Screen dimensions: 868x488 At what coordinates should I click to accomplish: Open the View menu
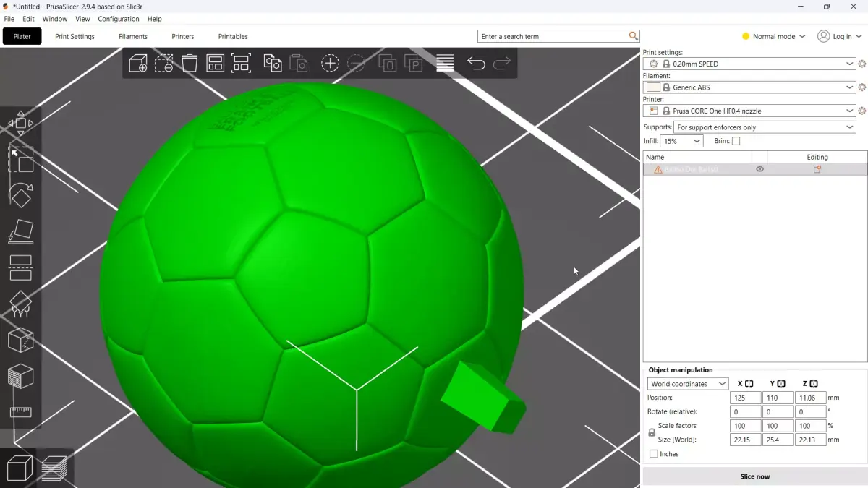(x=83, y=19)
